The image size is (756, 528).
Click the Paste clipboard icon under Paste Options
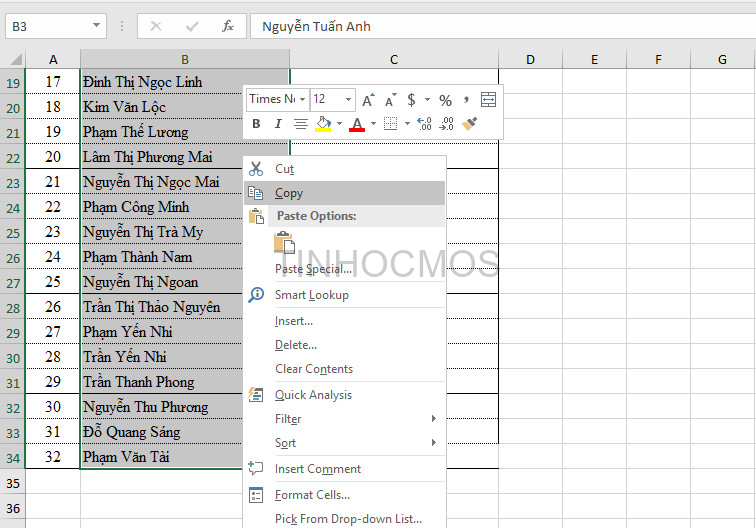(x=284, y=243)
